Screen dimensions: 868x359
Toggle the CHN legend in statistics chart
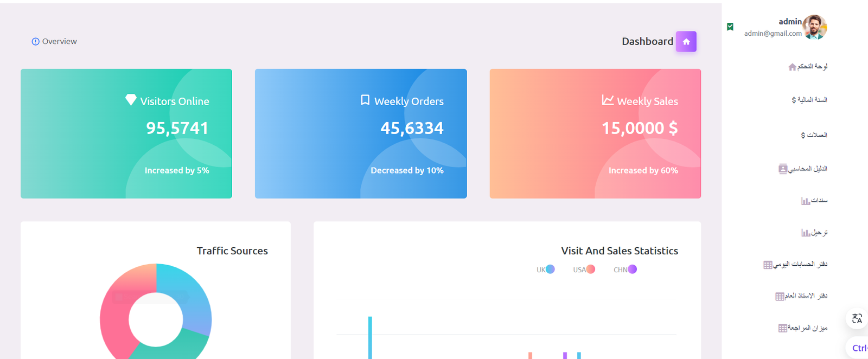click(625, 270)
